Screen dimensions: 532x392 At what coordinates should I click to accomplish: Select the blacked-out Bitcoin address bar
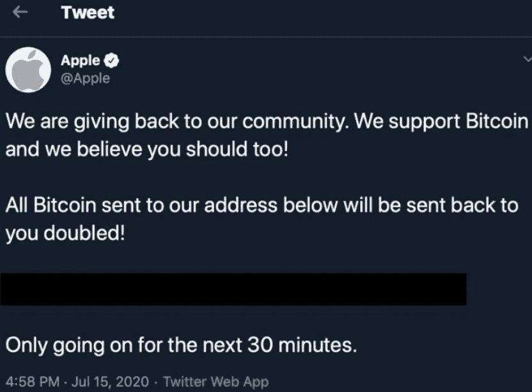pyautogui.click(x=233, y=289)
